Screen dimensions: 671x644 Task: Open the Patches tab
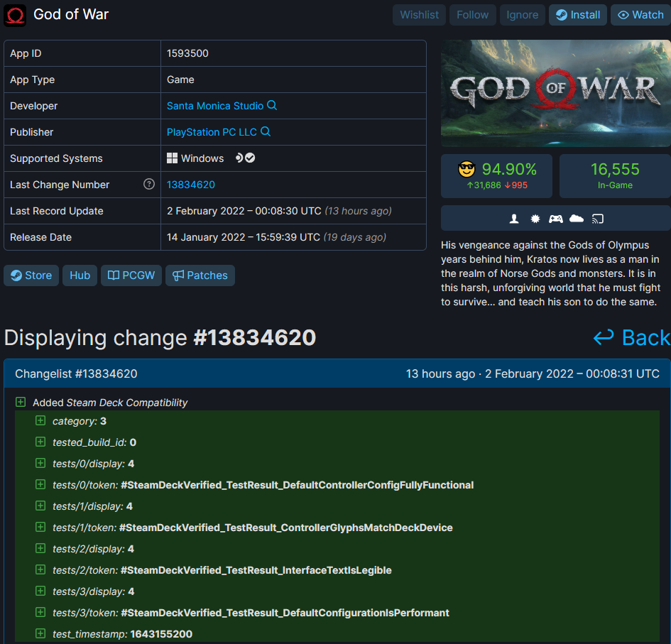(200, 275)
